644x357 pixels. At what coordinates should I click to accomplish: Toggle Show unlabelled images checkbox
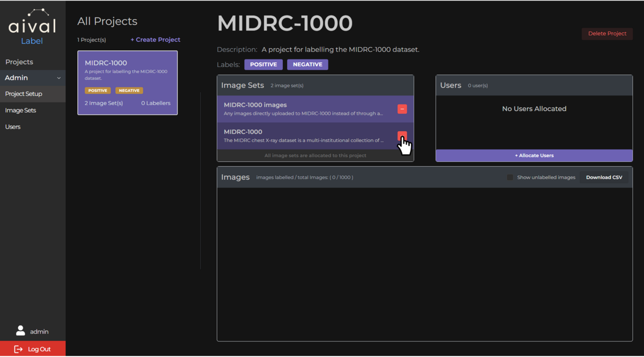click(x=510, y=177)
